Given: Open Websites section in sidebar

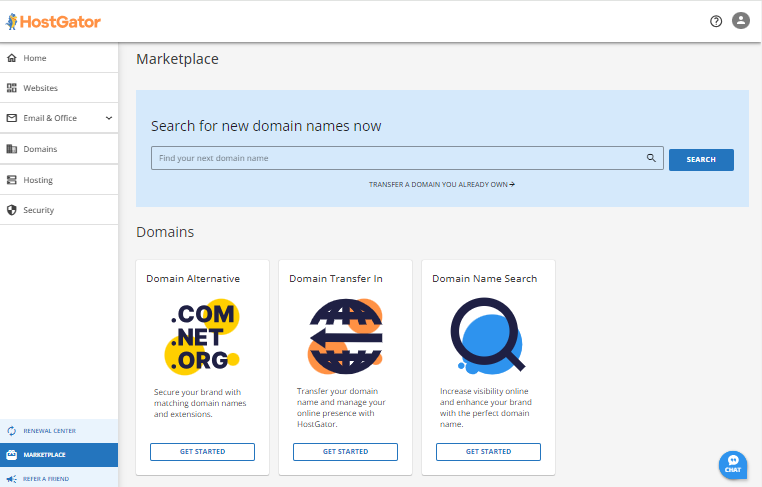Looking at the screenshot, I should (59, 88).
